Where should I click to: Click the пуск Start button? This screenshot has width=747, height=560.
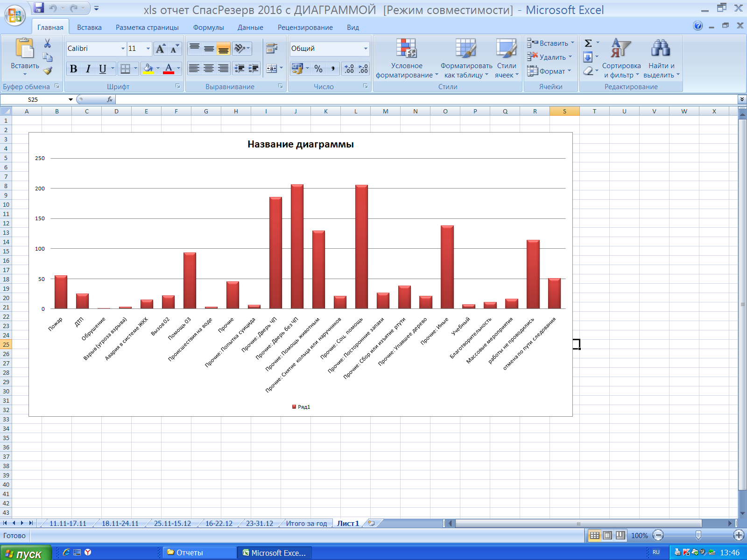[x=26, y=553]
